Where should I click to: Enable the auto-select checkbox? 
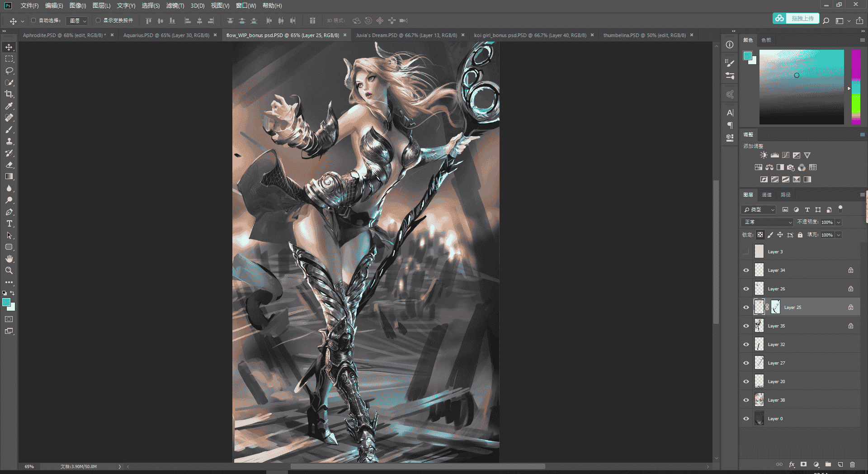pyautogui.click(x=33, y=20)
